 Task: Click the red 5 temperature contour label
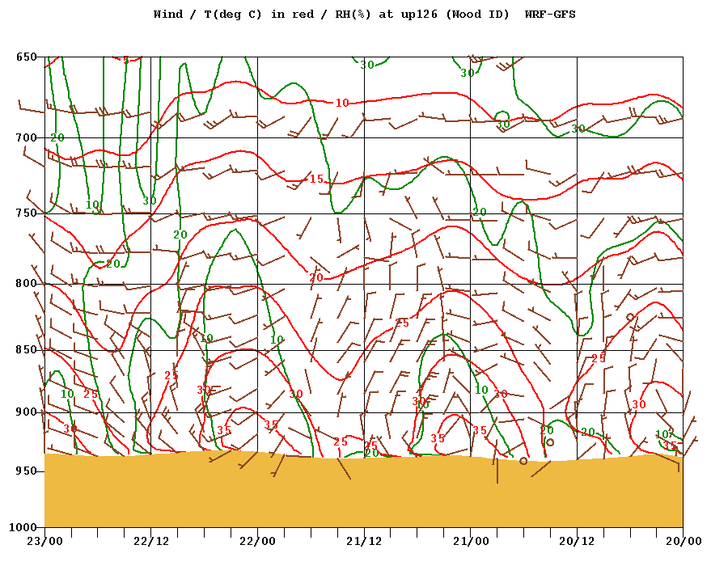[126, 61]
